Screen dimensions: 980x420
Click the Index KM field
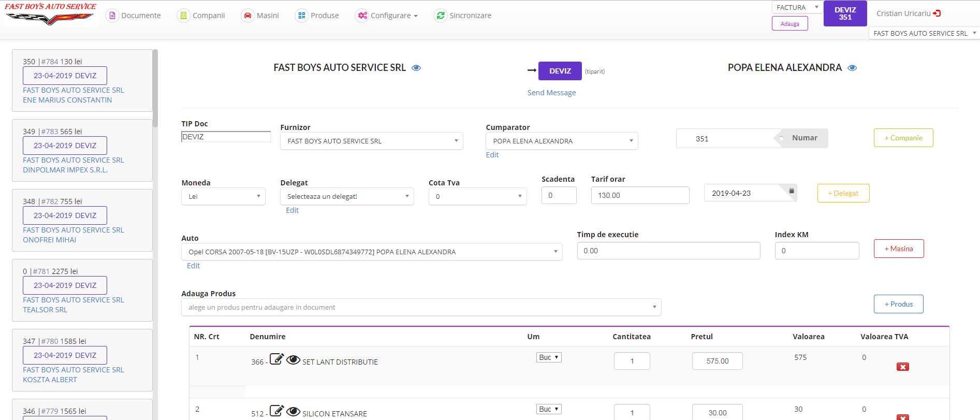[817, 251]
